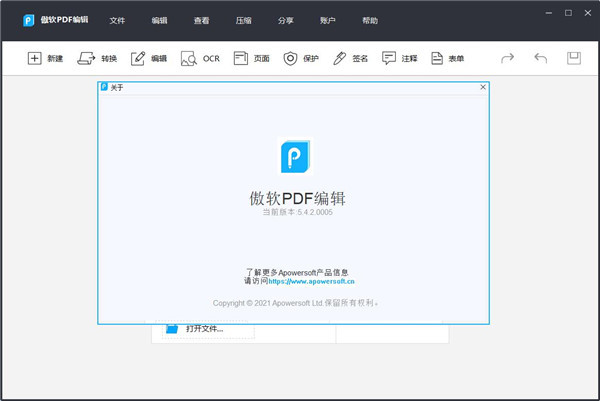Select the 签名 (Sign) pen tool
The width and height of the screenshot is (600, 401).
tap(350, 59)
